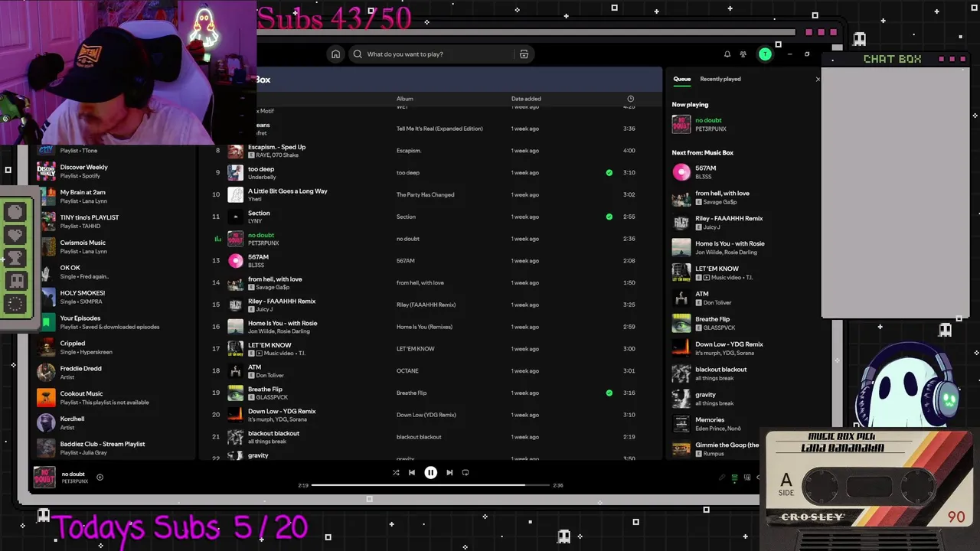This screenshot has width=980, height=551.
Task: Toggle saved checkmark on 'Section' row
Action: click(609, 217)
